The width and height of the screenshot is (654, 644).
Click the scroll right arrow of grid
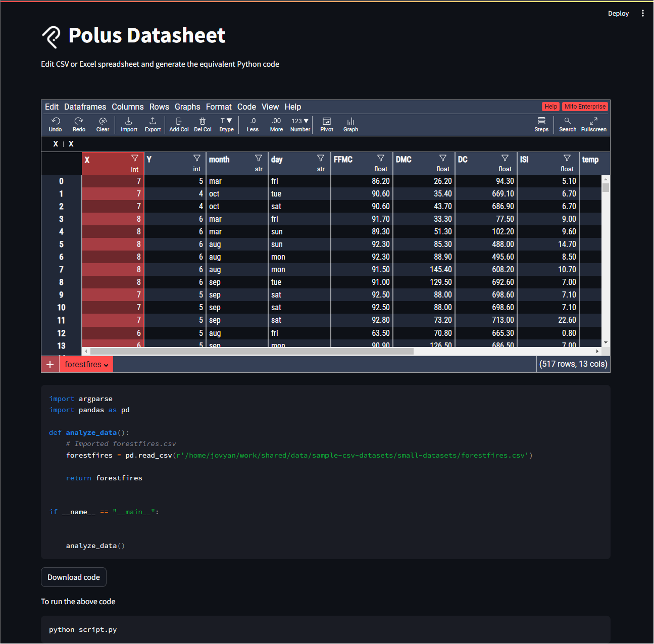click(597, 351)
